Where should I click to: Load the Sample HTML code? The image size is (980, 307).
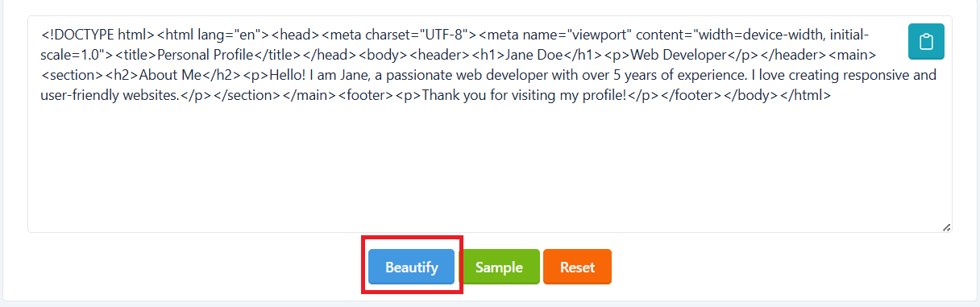click(500, 267)
